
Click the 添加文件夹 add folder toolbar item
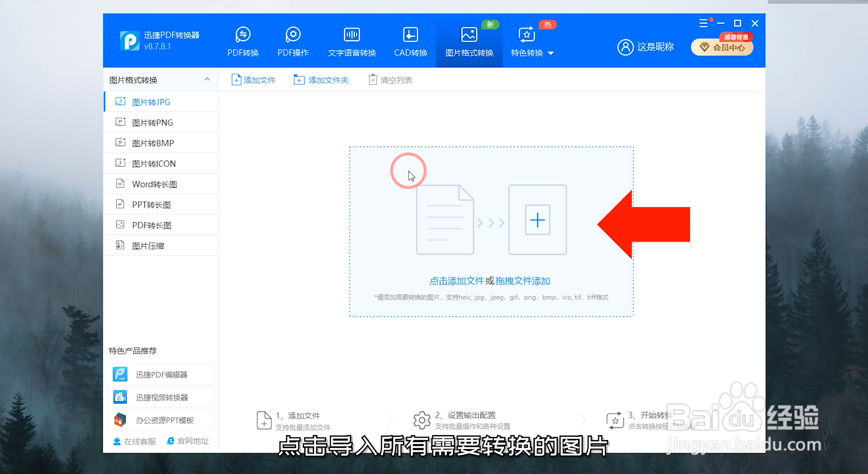click(321, 80)
